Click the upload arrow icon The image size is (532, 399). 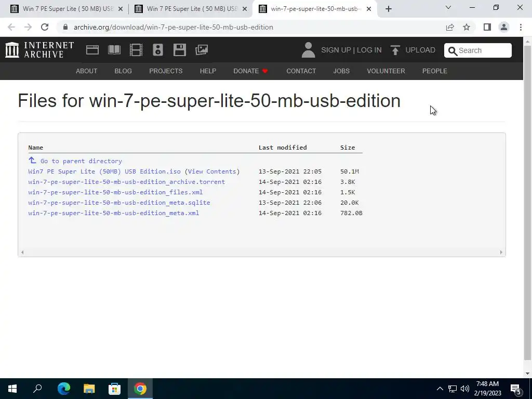[395, 50]
